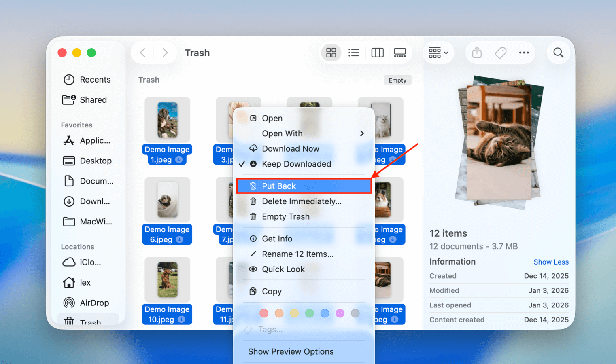Image resolution: width=616 pixels, height=364 pixels.
Task: Switch to list view
Action: [x=354, y=53]
